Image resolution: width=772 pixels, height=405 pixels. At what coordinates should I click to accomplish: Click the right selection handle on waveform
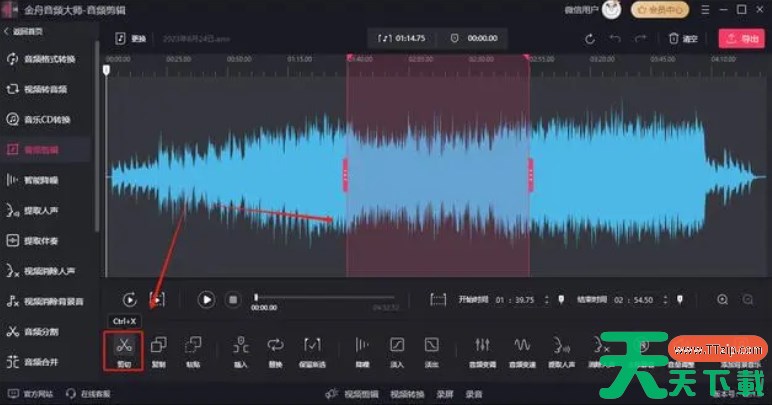pyautogui.click(x=530, y=176)
